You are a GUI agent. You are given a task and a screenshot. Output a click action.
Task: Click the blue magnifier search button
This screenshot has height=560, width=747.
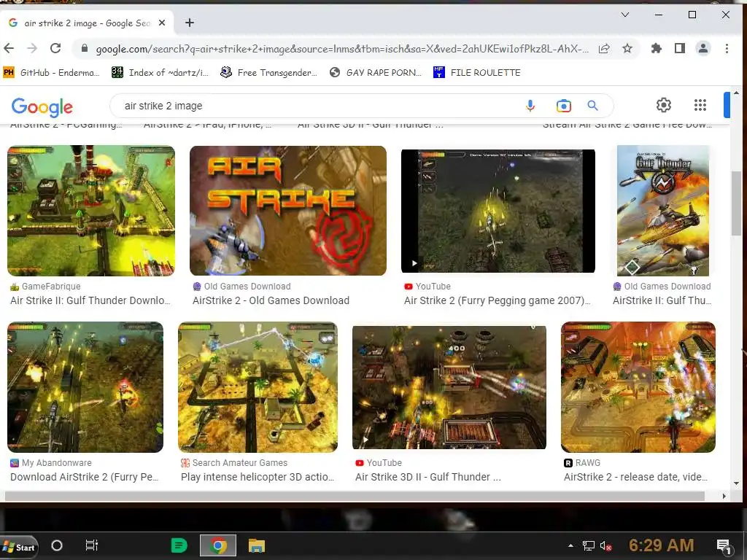pyautogui.click(x=592, y=106)
